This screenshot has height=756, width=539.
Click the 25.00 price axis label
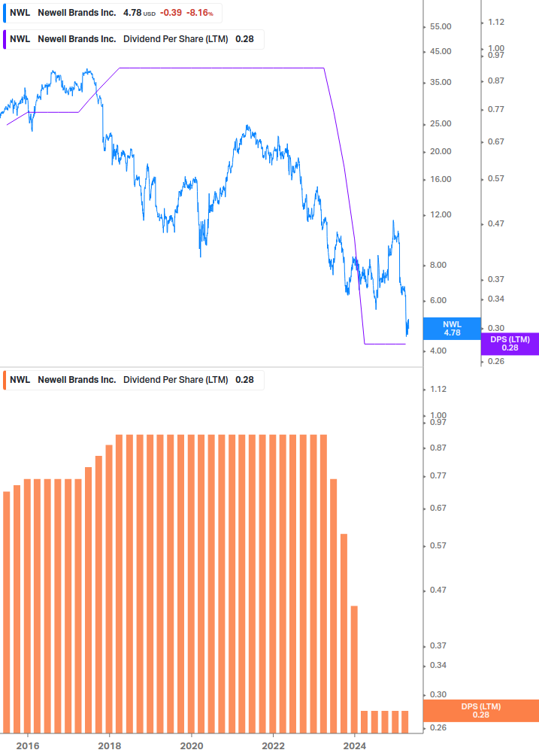pyautogui.click(x=441, y=124)
